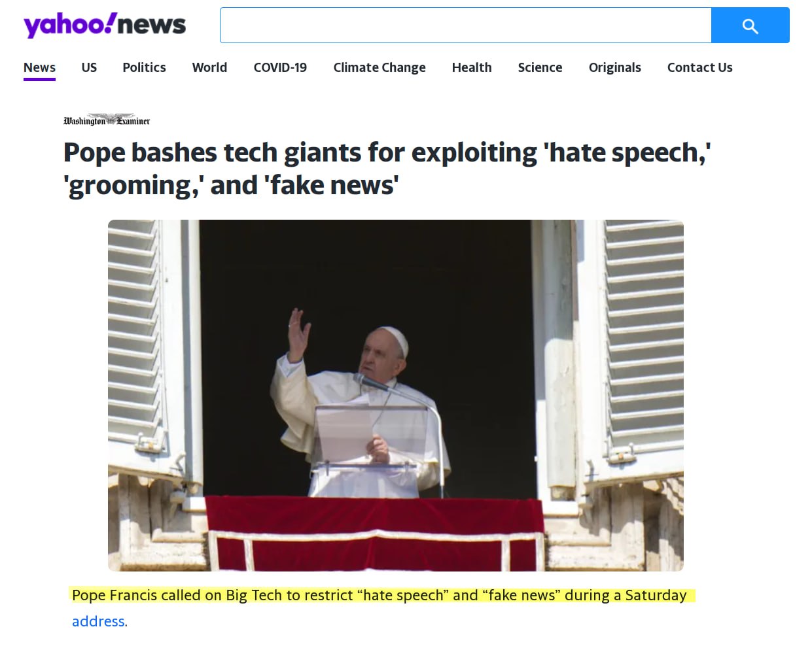Click the 'yahoo!' part of the logo

coord(70,25)
